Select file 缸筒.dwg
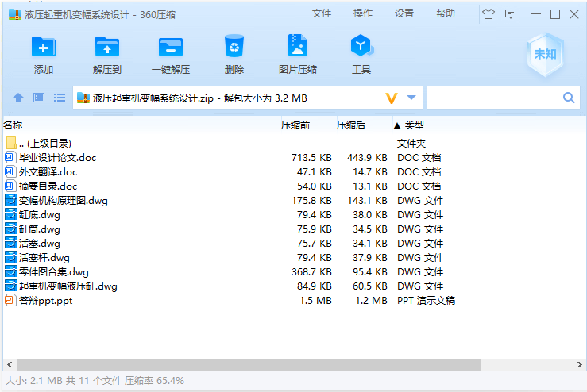Viewport: 587px width, 392px height. click(x=294, y=229)
